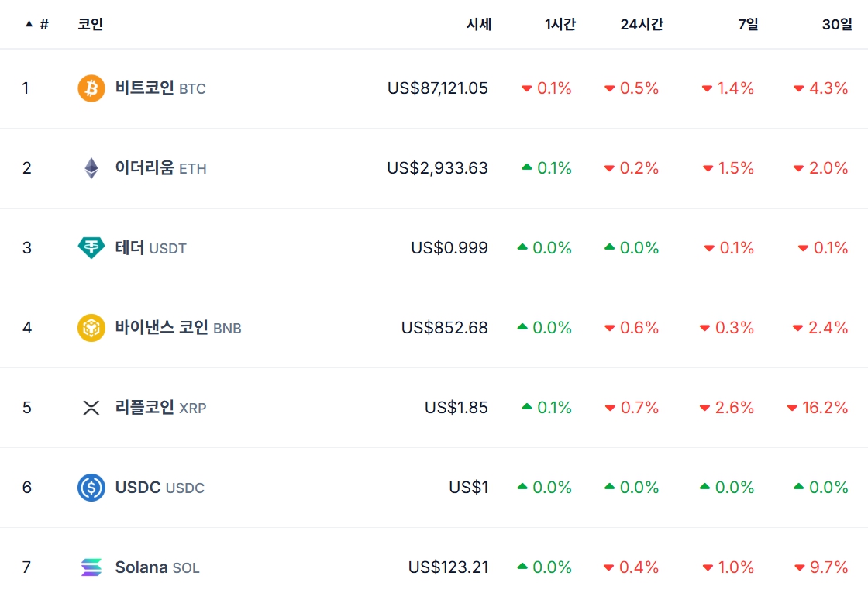868x607 pixels.
Task: Sort by 7일 change column
Action: [747, 25]
